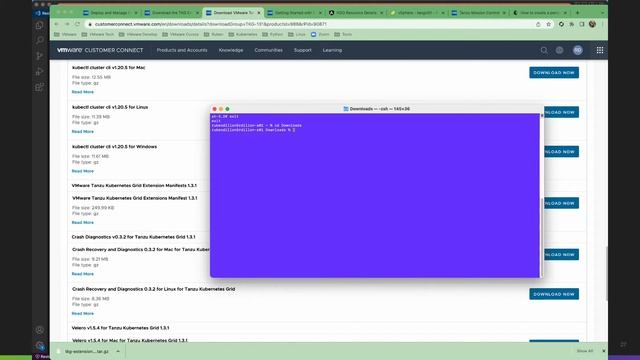Open Search in the VS Code activity bar
This screenshot has height=360, width=640.
40,40
